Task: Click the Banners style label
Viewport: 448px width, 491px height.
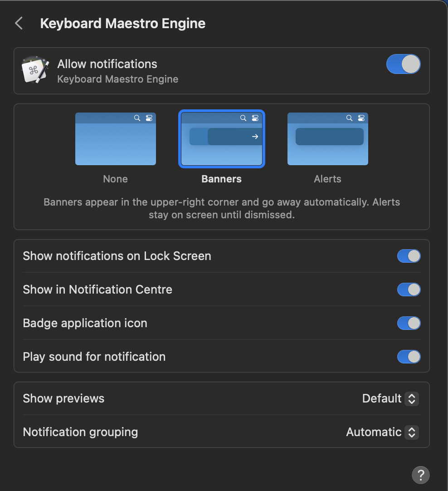Action: (x=222, y=179)
